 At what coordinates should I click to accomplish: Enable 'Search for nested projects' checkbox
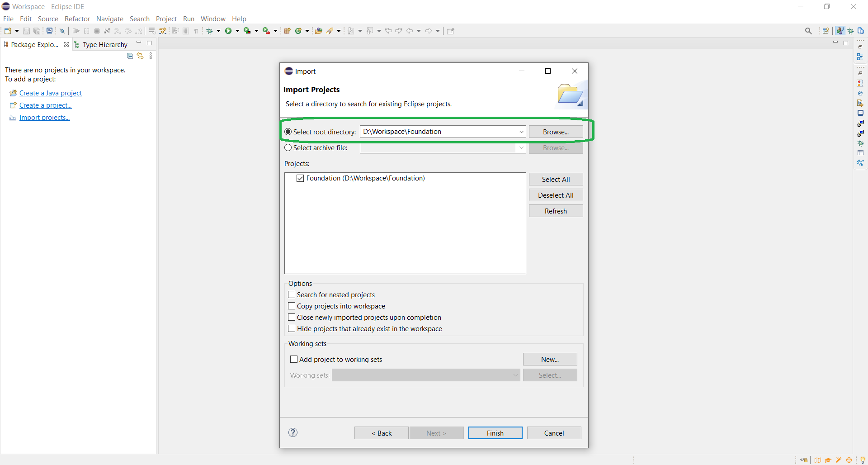[x=292, y=294]
